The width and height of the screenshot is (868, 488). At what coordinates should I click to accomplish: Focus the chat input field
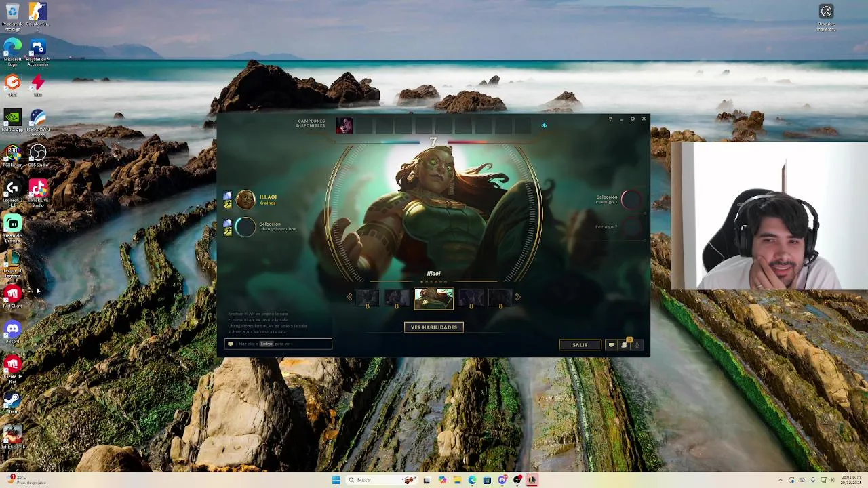point(278,344)
